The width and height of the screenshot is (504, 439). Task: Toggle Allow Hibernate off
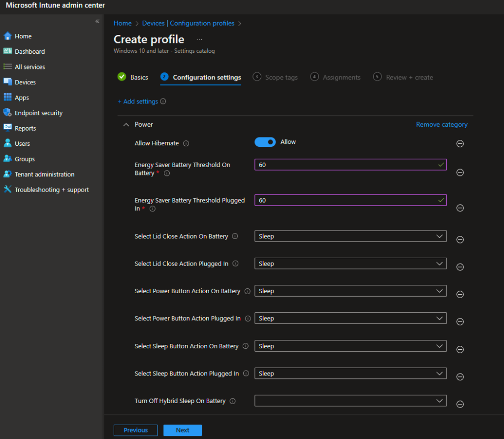[x=265, y=141]
